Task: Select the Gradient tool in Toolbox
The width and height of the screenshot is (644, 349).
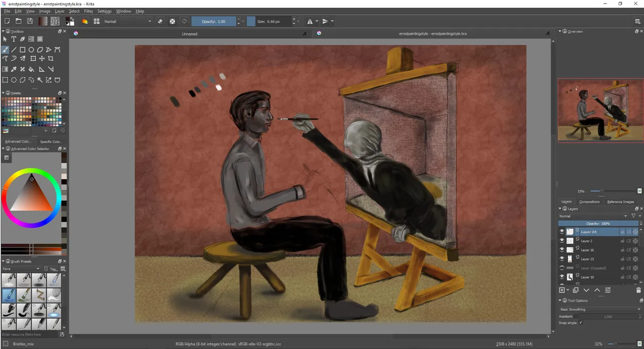Action: click(6, 69)
